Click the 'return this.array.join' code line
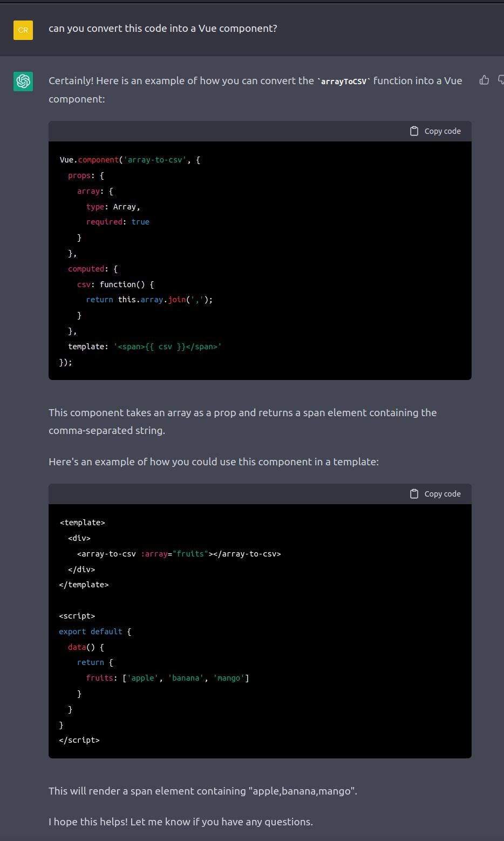The width and height of the screenshot is (504, 841). (149, 300)
